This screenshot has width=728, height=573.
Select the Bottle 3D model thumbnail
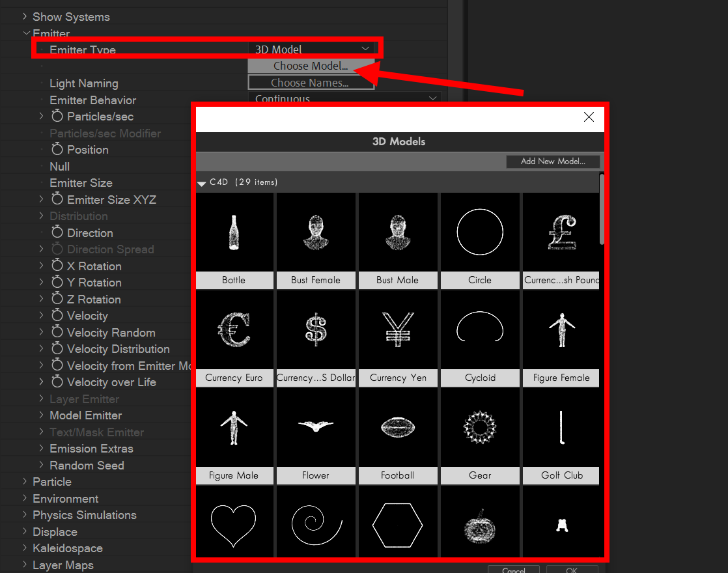234,232
